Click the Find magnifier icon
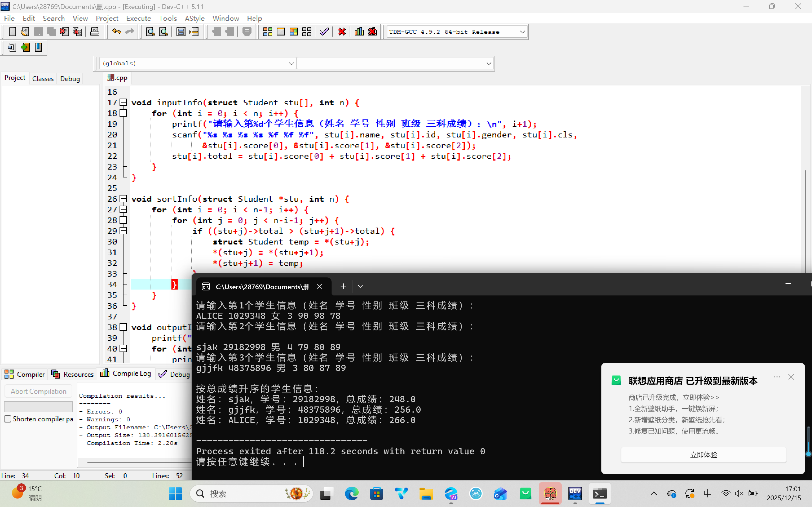 150,32
